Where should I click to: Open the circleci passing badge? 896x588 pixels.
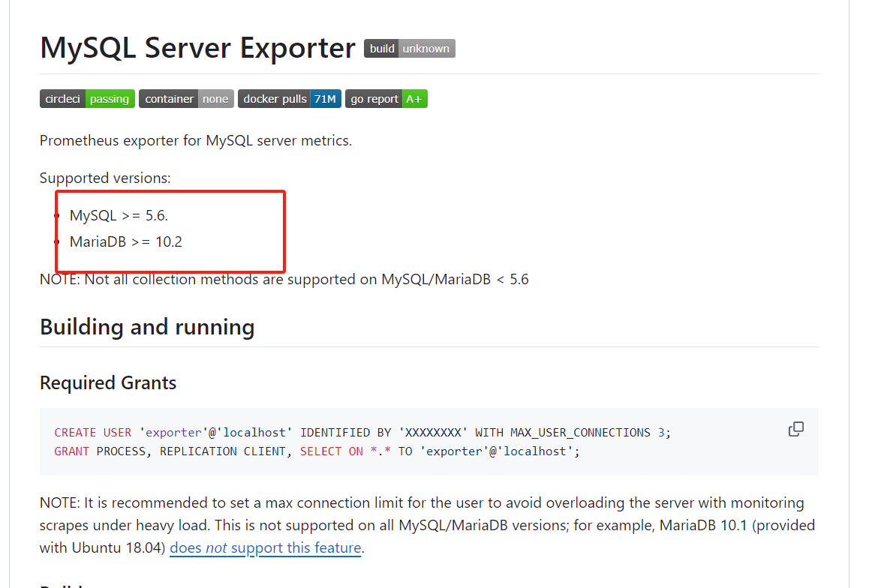point(87,99)
